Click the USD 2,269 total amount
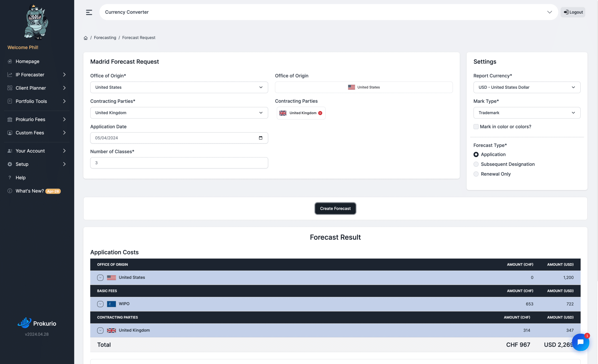The width and height of the screenshot is (598, 364). pyautogui.click(x=558, y=345)
